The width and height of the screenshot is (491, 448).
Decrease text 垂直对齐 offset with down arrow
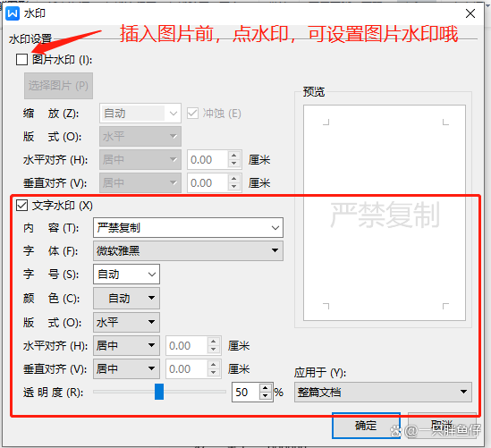[x=214, y=373]
